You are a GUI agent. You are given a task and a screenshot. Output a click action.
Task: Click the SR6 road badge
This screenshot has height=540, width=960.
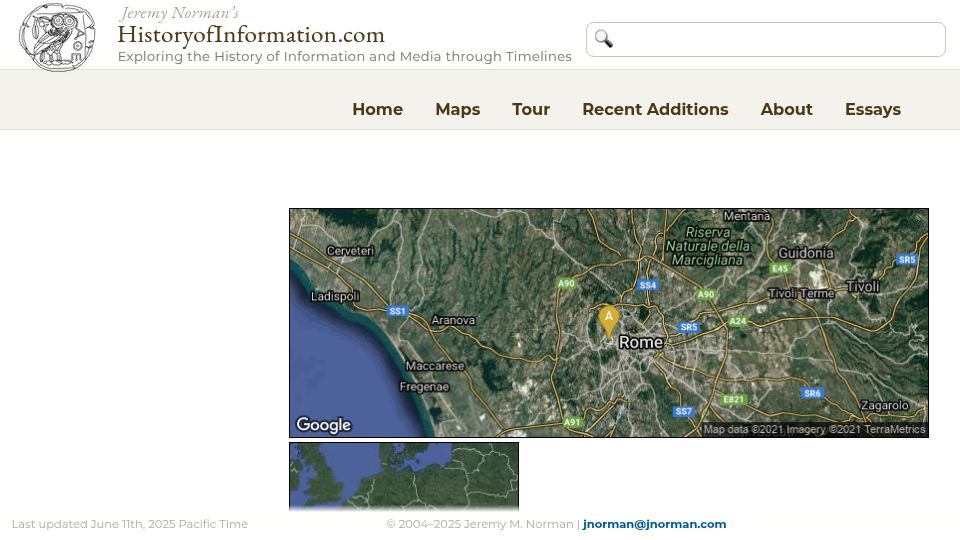click(x=812, y=394)
